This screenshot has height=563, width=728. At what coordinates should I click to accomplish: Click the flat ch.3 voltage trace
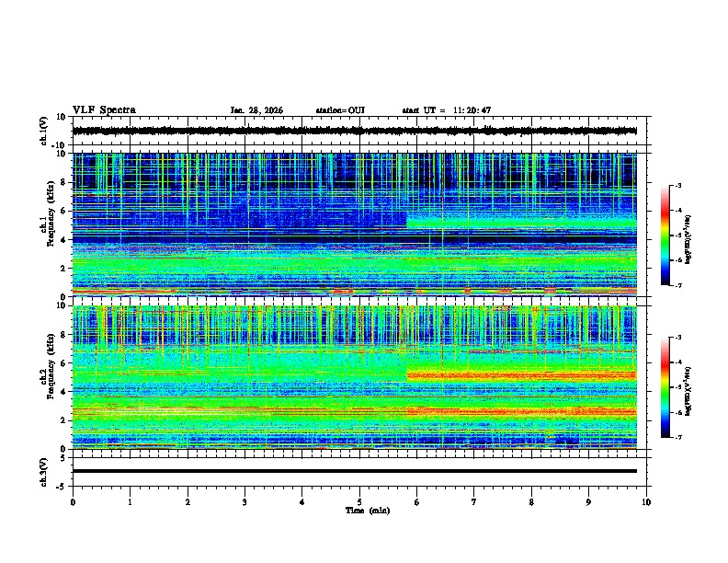(x=354, y=471)
